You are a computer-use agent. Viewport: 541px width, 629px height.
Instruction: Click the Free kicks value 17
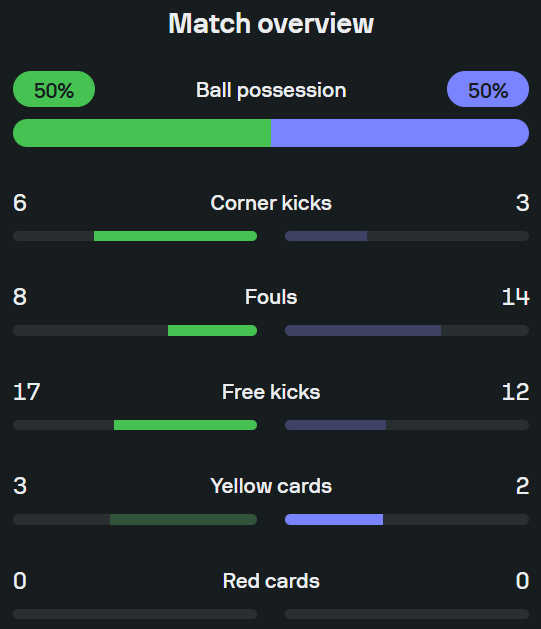click(26, 392)
